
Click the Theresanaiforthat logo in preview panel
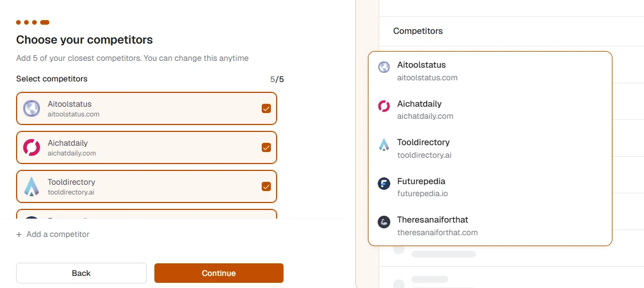[383, 223]
